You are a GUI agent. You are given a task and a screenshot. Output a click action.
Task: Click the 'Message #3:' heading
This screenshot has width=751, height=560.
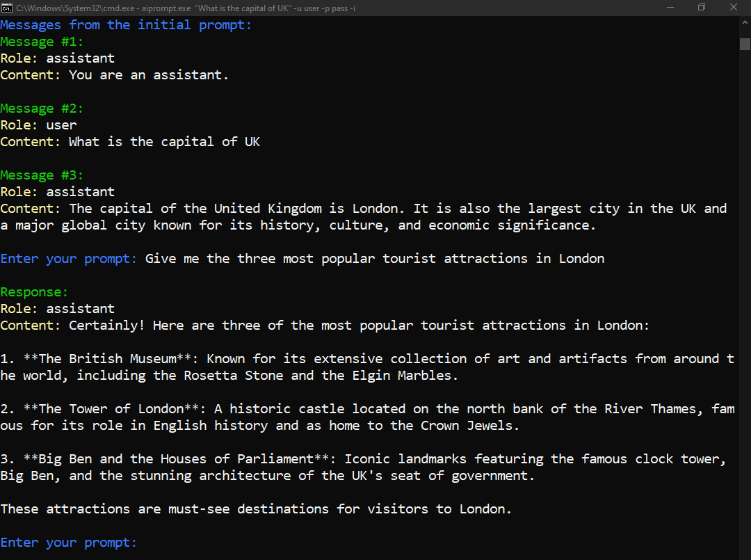click(42, 175)
